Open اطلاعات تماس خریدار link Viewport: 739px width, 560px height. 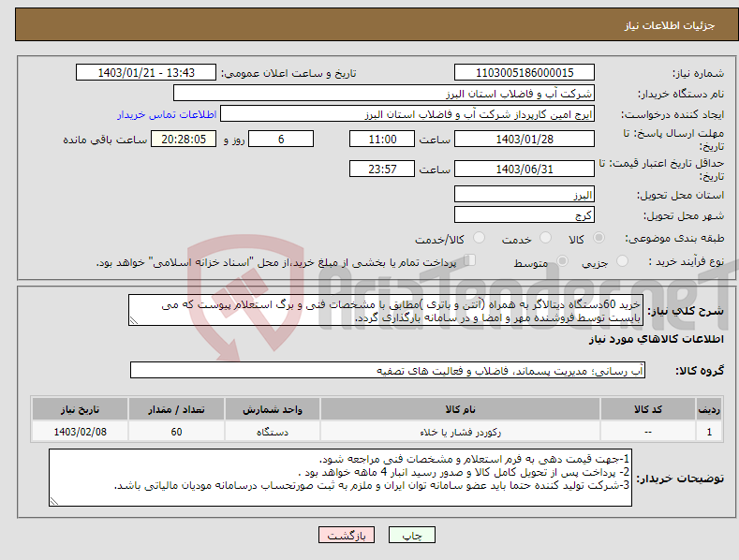coord(167,114)
